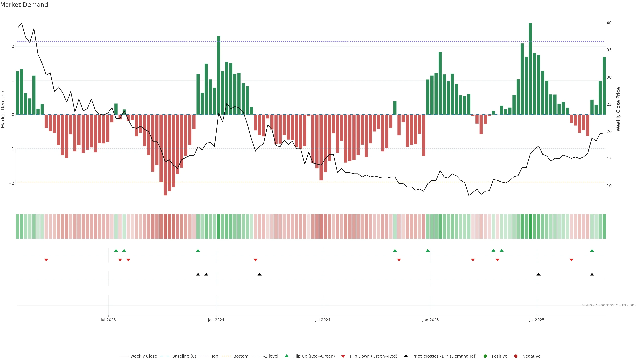Click the tallest green demand bar near Jul 2025

(530, 69)
